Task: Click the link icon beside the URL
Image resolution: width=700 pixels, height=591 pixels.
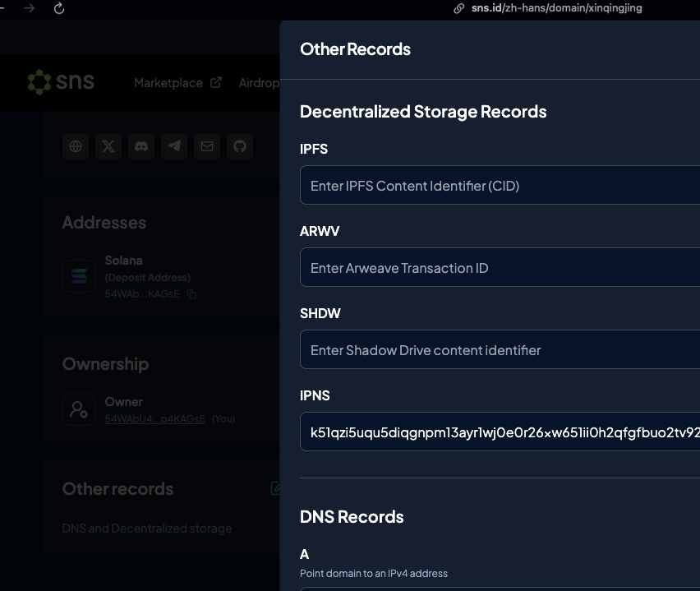Action: coord(458,8)
